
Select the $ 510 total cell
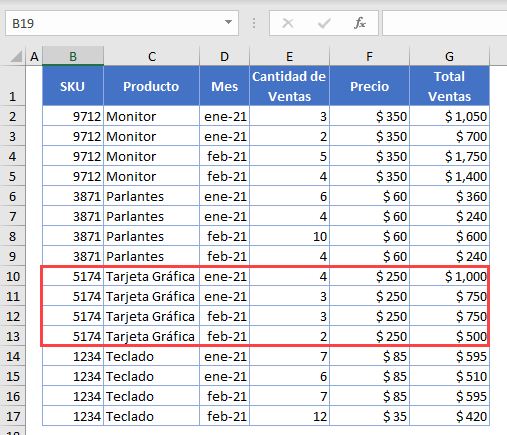click(x=449, y=376)
